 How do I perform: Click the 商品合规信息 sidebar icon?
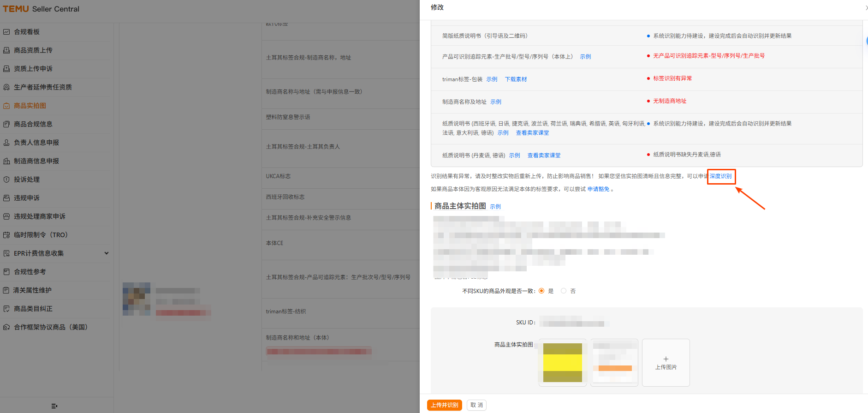(x=6, y=124)
